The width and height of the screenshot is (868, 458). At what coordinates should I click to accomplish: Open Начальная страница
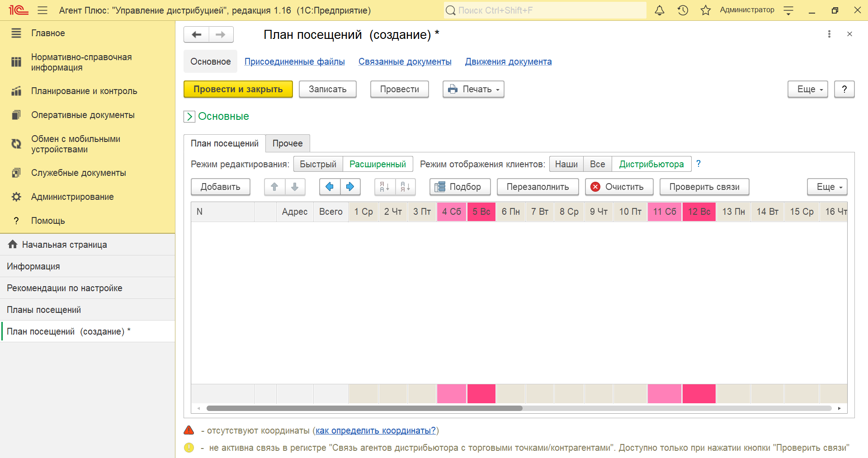(x=87, y=245)
